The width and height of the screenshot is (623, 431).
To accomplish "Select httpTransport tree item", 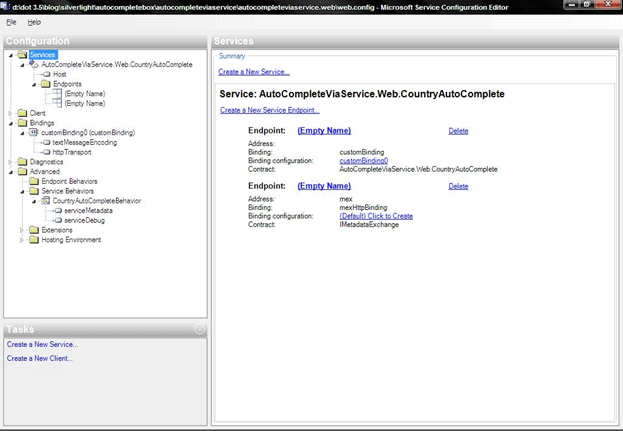I will coord(72,152).
